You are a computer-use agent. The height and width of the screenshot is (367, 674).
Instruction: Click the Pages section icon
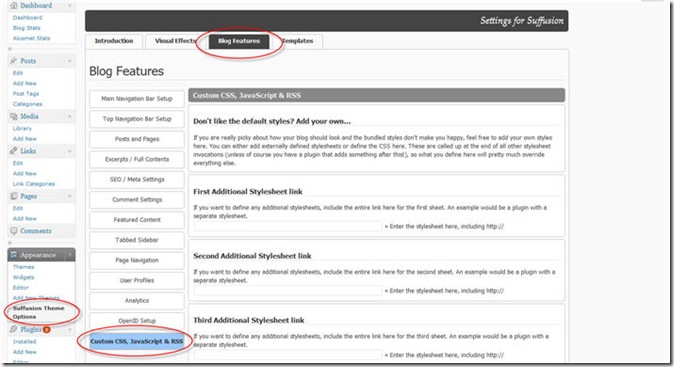click(14, 196)
